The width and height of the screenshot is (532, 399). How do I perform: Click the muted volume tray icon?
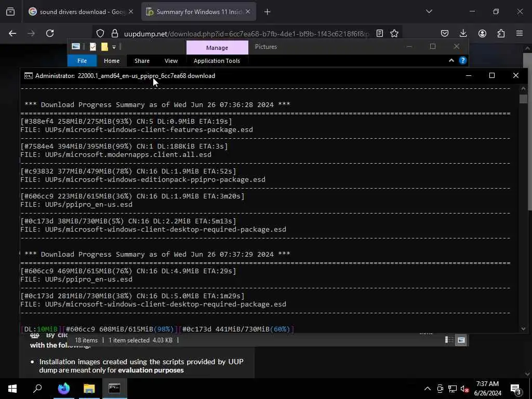coord(464,389)
